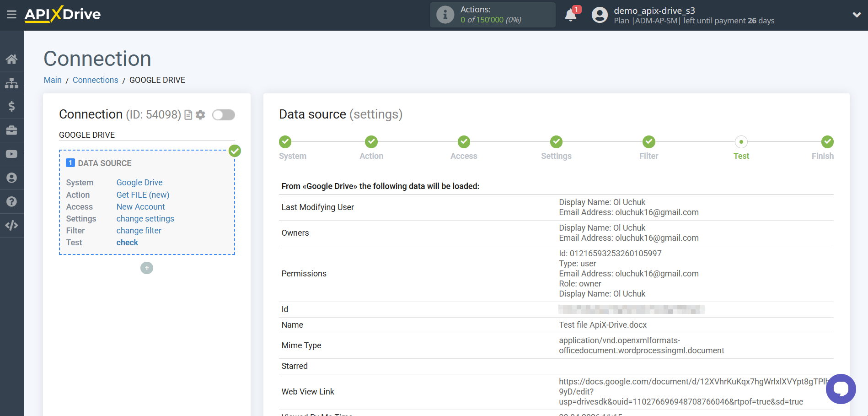Open the Home sidebar icon
The width and height of the screenshot is (868, 416).
[x=12, y=59]
